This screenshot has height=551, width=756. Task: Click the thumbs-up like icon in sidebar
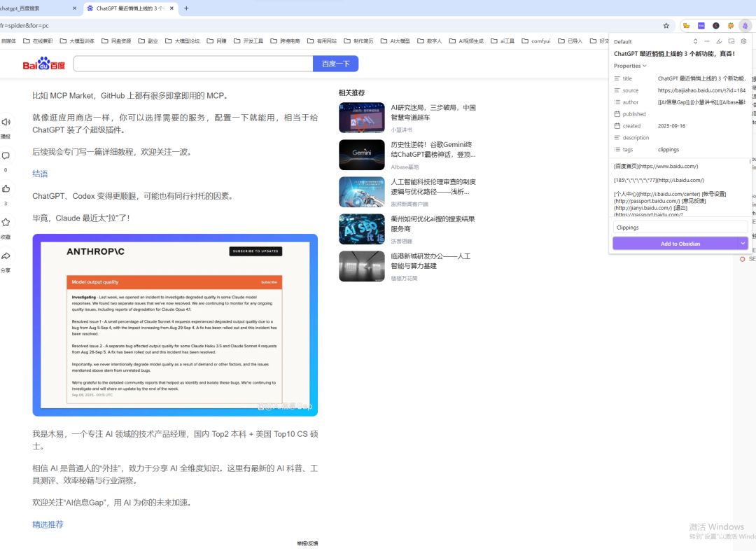tap(6, 189)
